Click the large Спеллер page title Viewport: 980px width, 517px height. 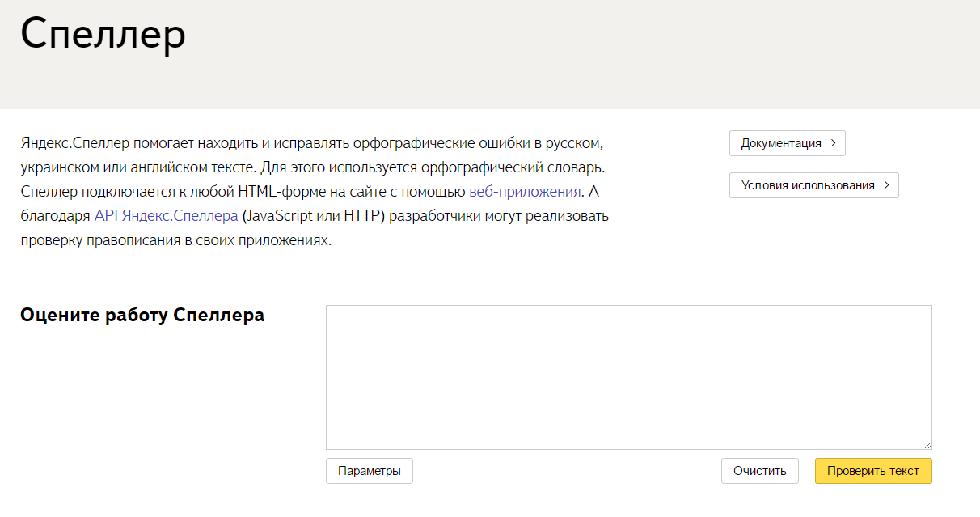point(103,35)
